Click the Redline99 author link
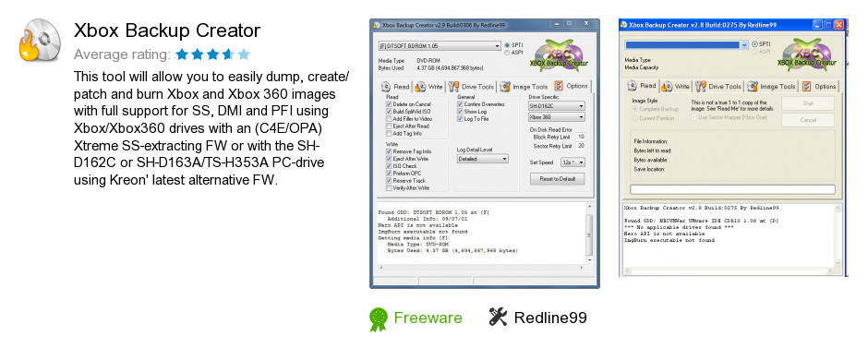Viewport: 868px width, 360px height. coord(550,318)
